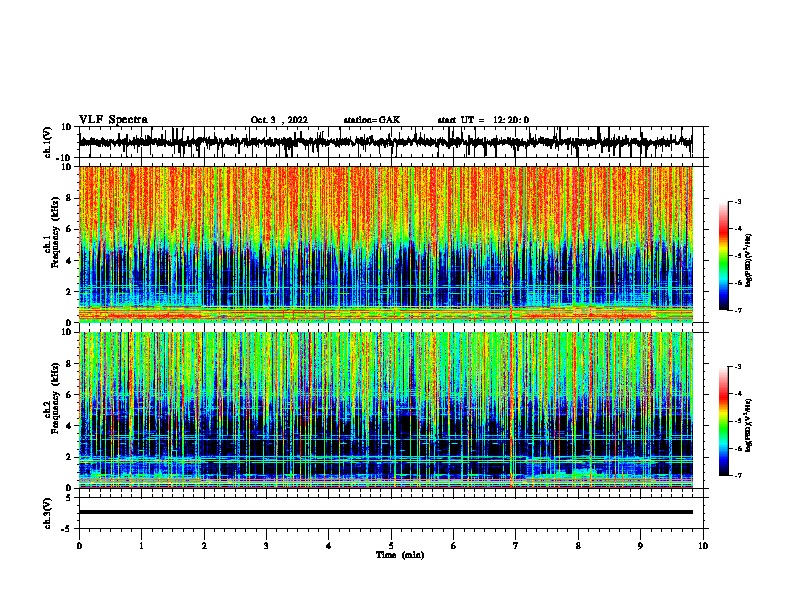Click the 5 label on ch.3(V) axis
This screenshot has width=792, height=612.
coord(69,498)
